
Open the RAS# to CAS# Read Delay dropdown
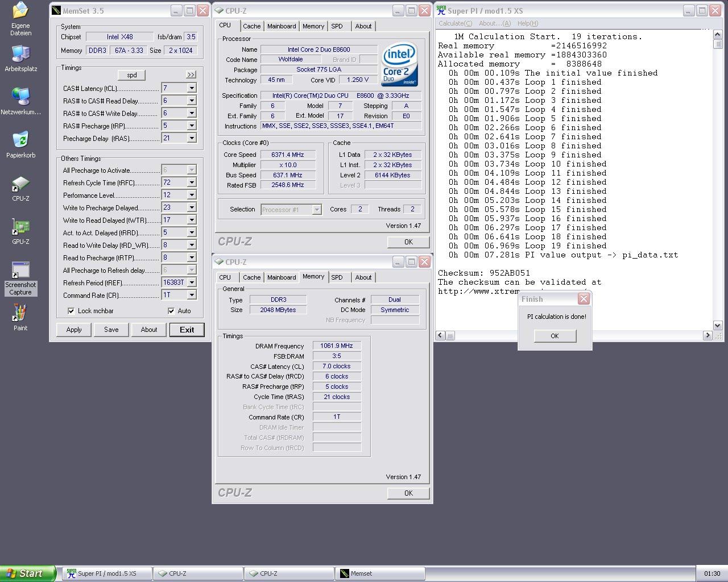coord(192,101)
